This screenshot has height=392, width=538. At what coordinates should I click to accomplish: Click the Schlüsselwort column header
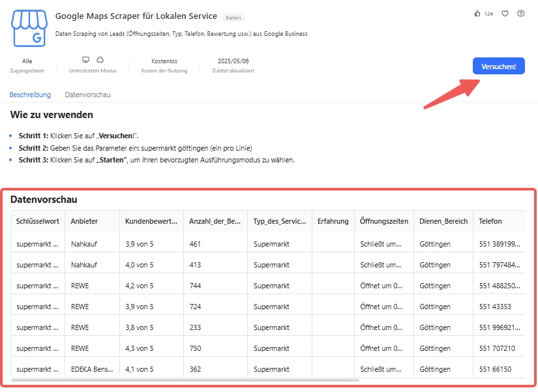pyautogui.click(x=37, y=221)
